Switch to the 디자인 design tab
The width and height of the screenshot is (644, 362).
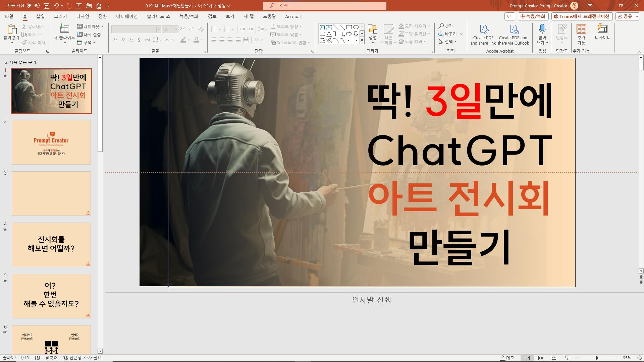83,16
